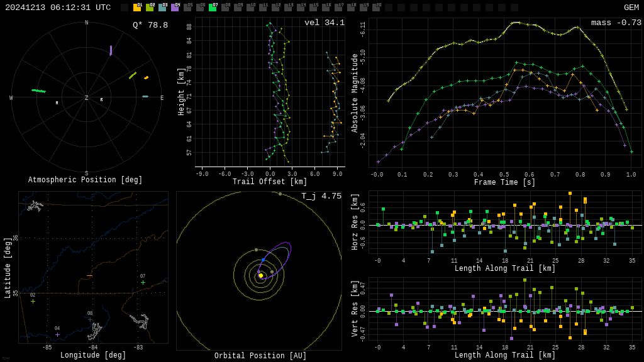Click the T_j 4.75 orbital label
Viewport: 644px width, 362px height.
pos(321,196)
